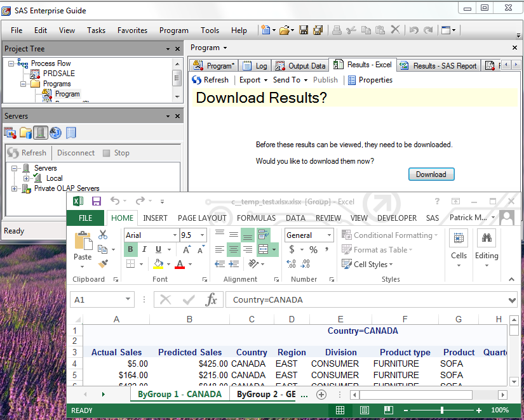
Task: Click the Save icon in SAS toolbar
Action: [304, 30]
